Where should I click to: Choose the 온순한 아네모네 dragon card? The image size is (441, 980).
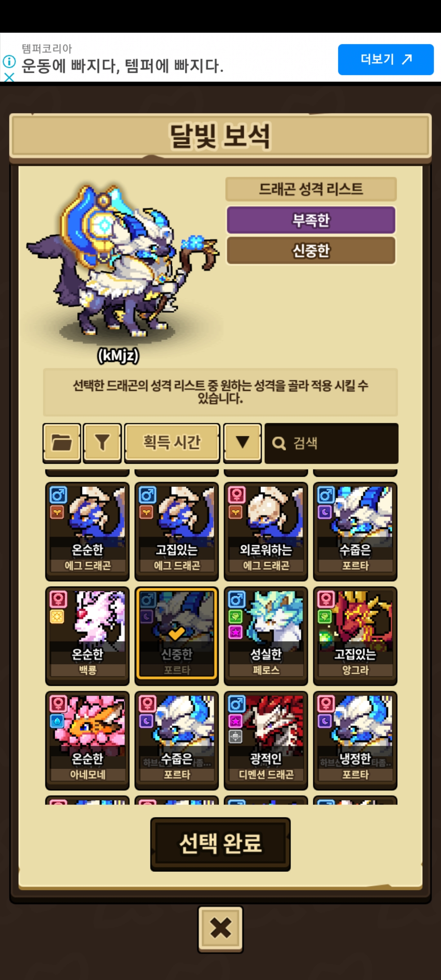tap(87, 740)
